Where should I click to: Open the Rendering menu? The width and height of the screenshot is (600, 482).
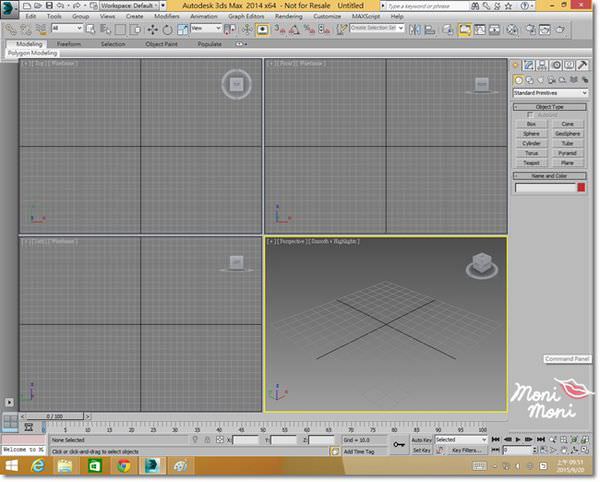click(x=287, y=17)
